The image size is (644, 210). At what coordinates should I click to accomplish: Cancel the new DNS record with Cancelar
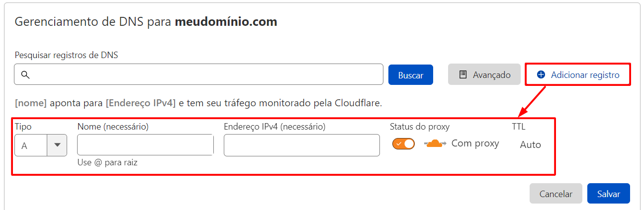(x=555, y=194)
